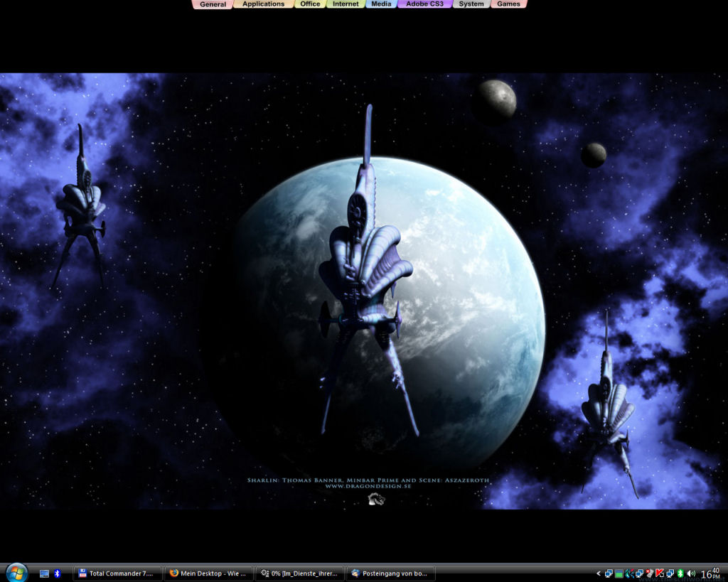The image size is (728, 582).
Task: Activate the Total Commander taskbar button
Action: click(117, 573)
